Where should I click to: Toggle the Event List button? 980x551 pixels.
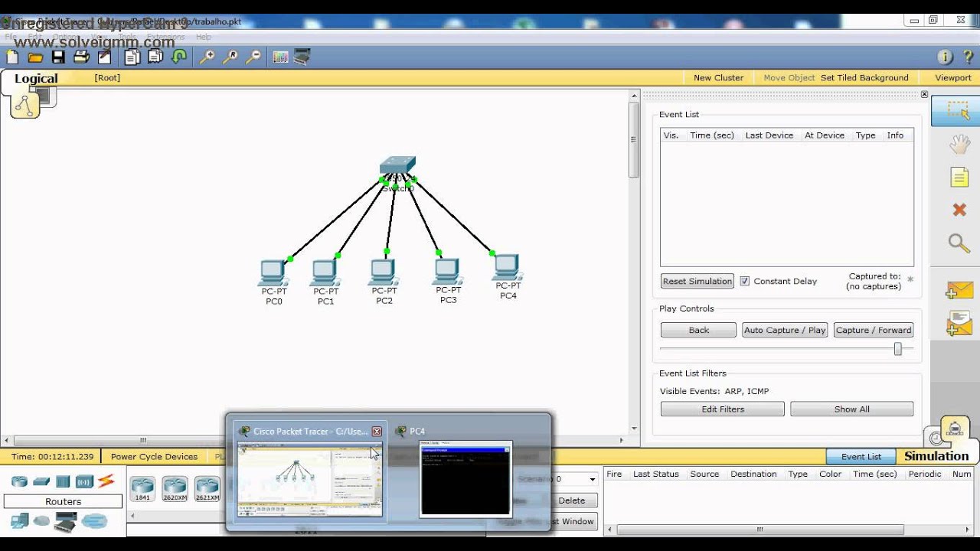(x=861, y=456)
